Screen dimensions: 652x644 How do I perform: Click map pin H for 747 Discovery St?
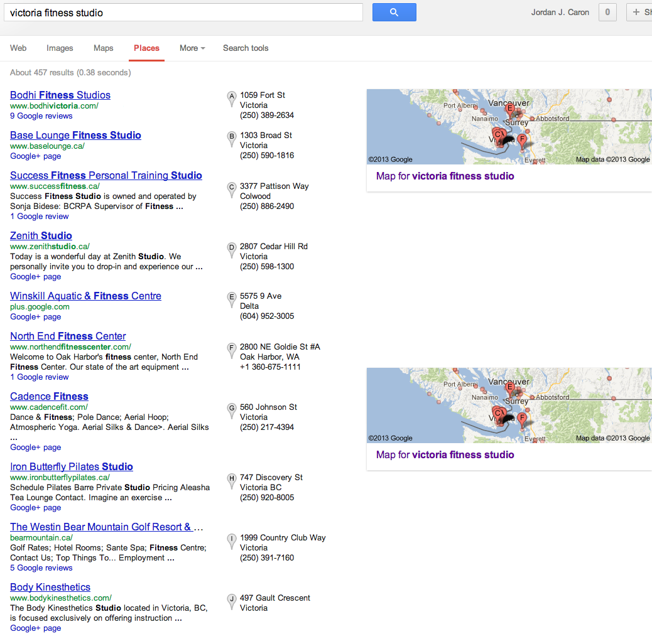pyautogui.click(x=232, y=481)
